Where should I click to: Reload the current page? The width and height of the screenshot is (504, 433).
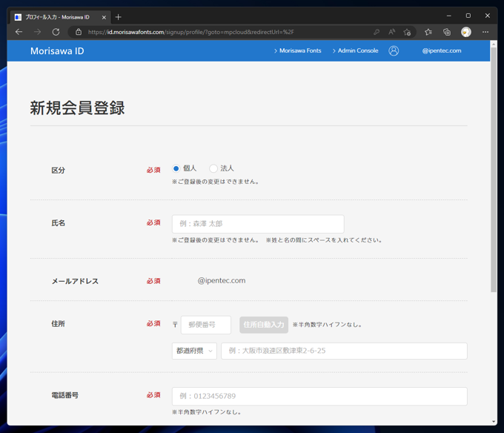click(56, 32)
